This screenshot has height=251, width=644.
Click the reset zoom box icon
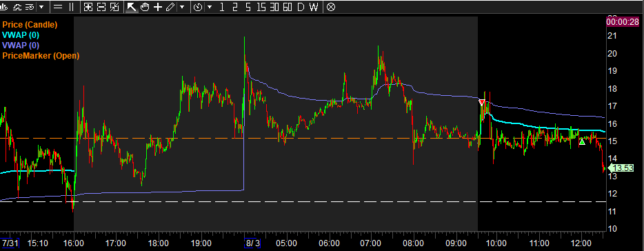click(x=114, y=7)
